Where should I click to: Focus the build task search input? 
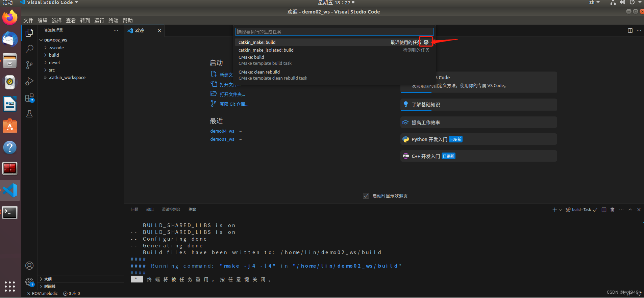334,32
